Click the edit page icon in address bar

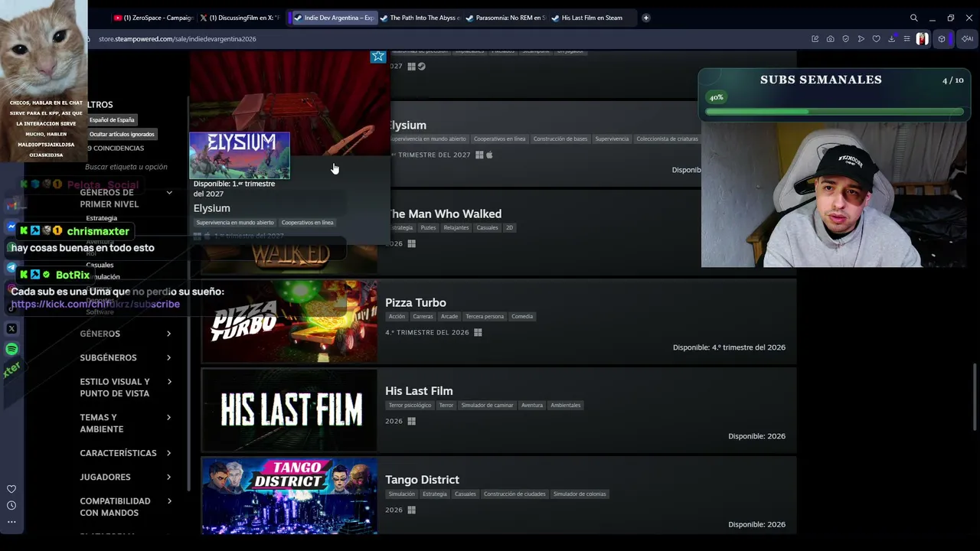pyautogui.click(x=815, y=39)
